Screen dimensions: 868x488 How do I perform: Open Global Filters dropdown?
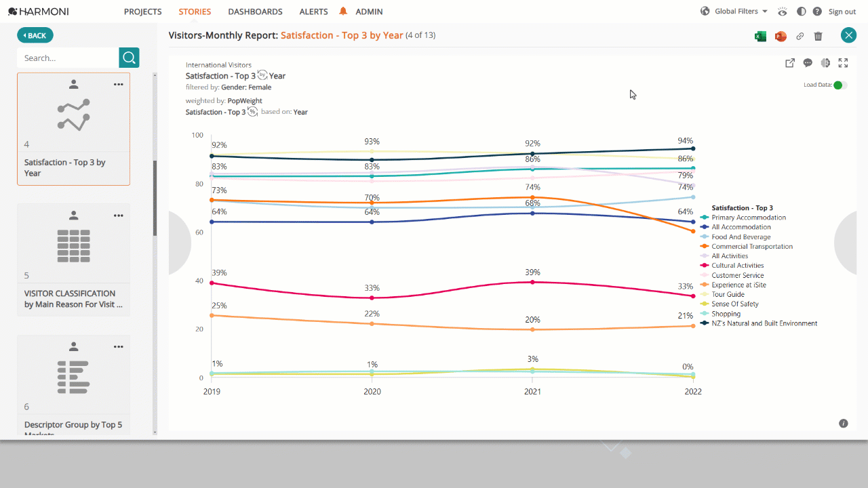pos(734,12)
